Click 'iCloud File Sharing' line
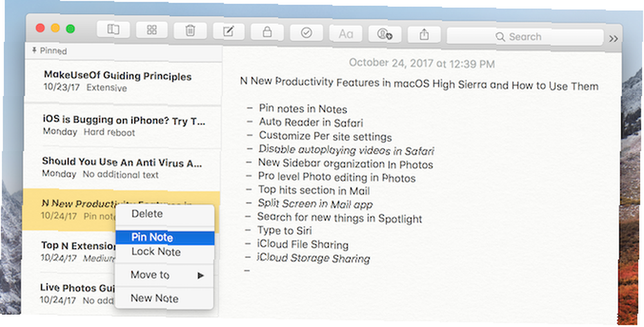Image resolution: width=644 pixels, height=327 pixels. (302, 245)
